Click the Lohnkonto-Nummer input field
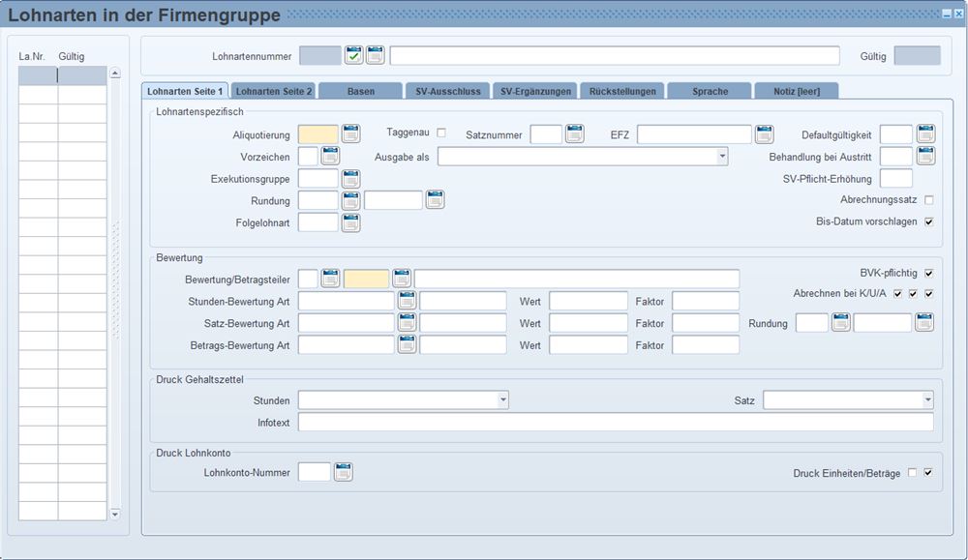 [x=315, y=472]
